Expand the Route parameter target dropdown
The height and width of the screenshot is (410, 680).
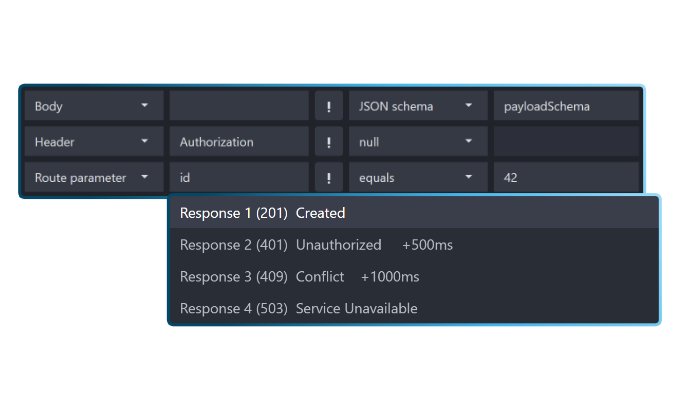pos(93,178)
